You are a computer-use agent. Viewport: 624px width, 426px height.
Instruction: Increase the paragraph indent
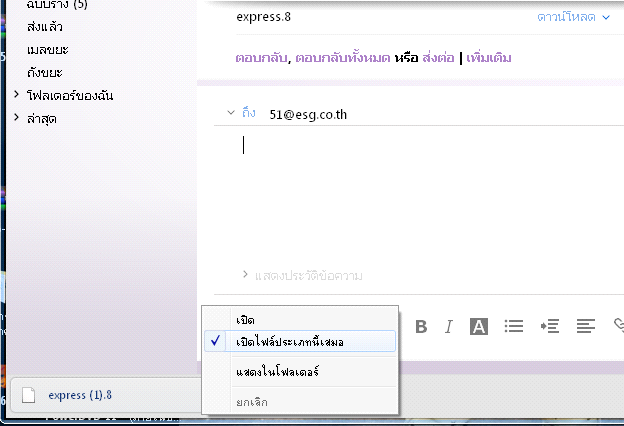pos(549,326)
